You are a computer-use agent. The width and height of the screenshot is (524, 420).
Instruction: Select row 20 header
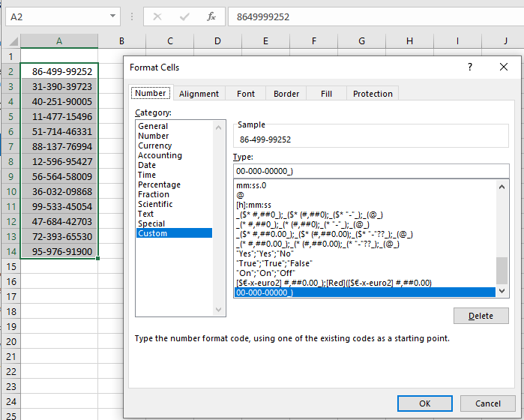point(10,341)
